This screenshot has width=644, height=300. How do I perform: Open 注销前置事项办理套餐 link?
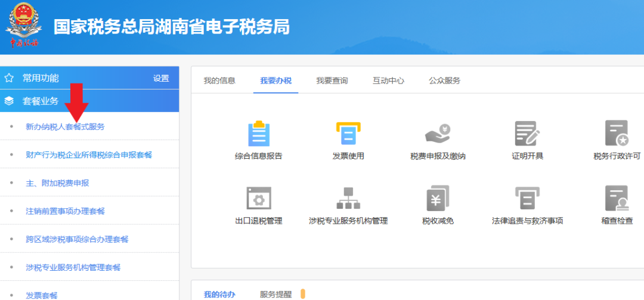pyautogui.click(x=65, y=211)
